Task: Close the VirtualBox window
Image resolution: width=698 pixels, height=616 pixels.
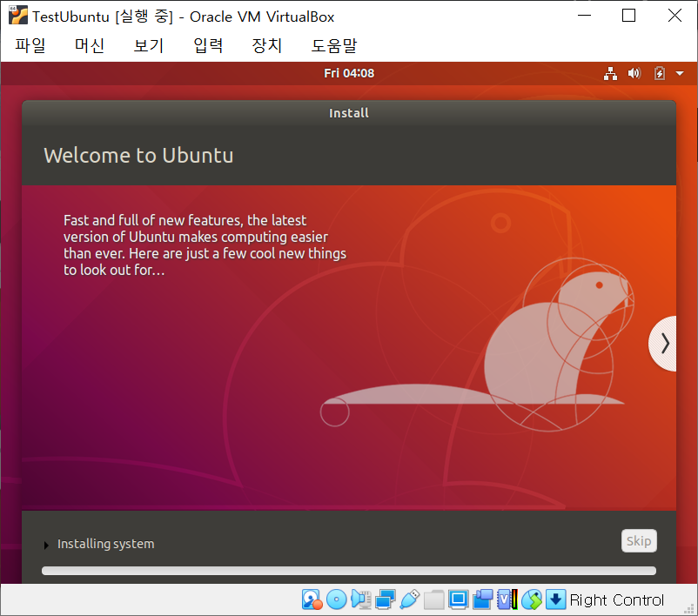Action: [675, 16]
